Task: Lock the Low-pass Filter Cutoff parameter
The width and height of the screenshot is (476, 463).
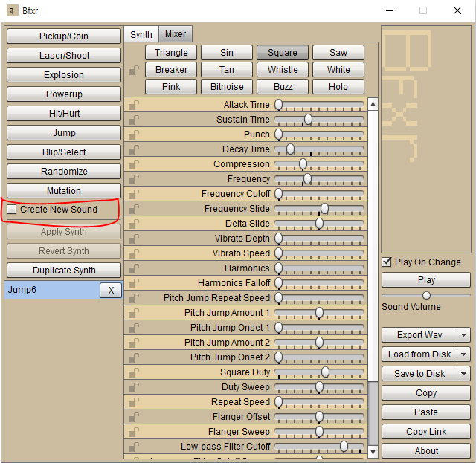Action: 134,447
